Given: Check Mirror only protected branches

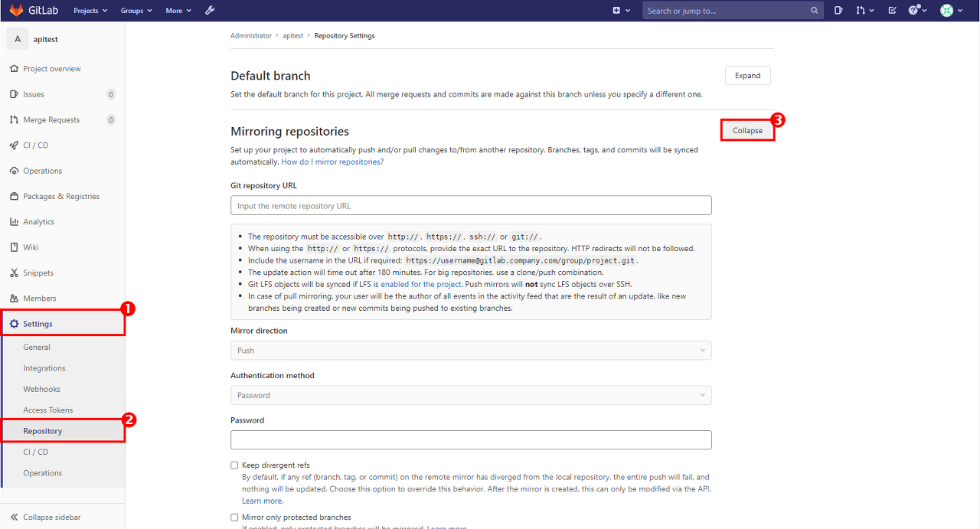Looking at the screenshot, I should coord(234,517).
